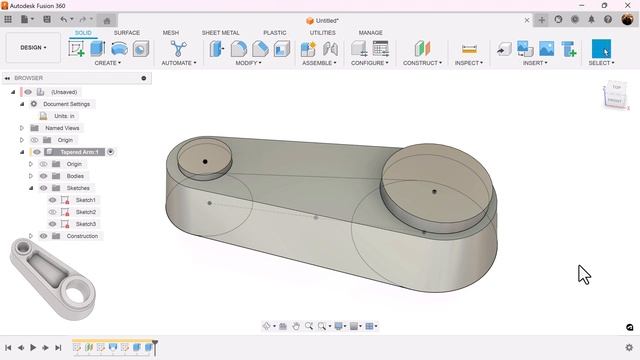This screenshot has height=360, width=640.
Task: Hide the Bodies folder
Action: coord(43,176)
